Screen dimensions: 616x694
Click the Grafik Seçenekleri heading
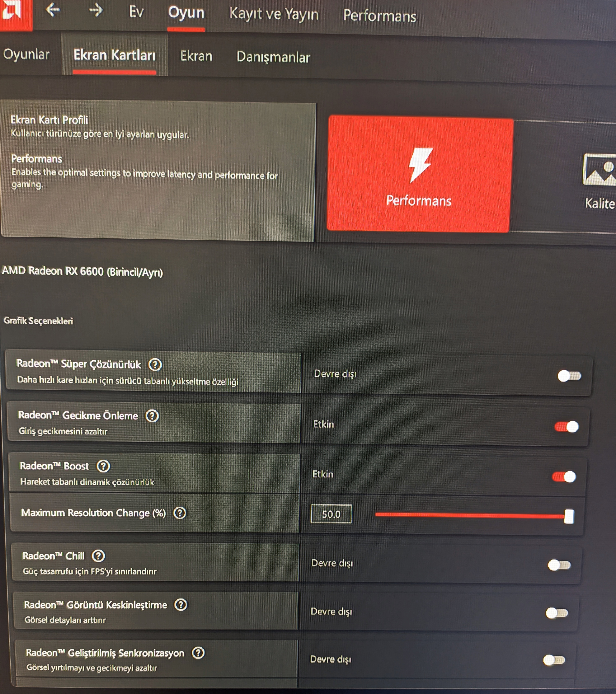click(x=38, y=321)
